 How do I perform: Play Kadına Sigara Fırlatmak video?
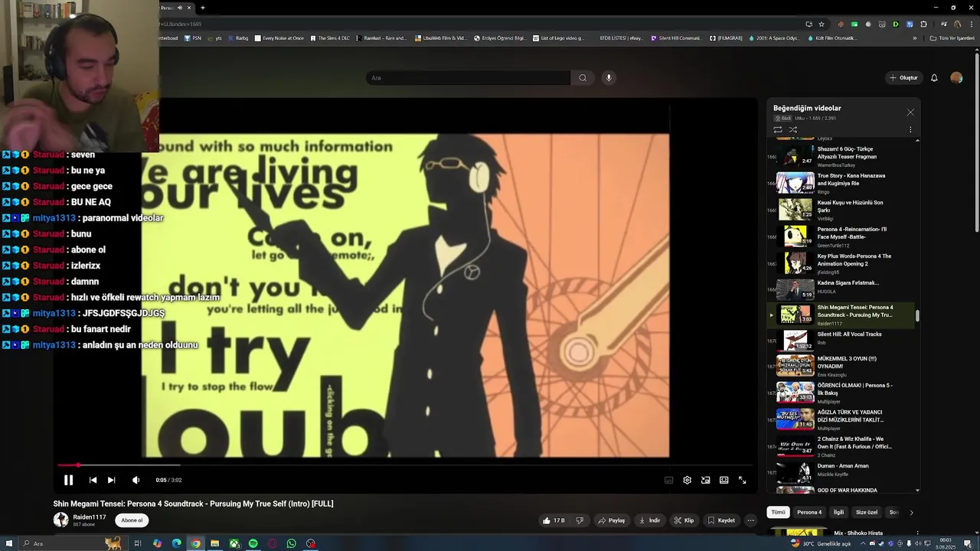pos(841,289)
